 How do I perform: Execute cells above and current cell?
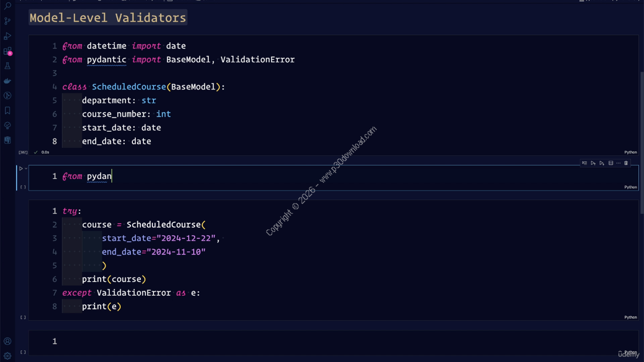[593, 163]
